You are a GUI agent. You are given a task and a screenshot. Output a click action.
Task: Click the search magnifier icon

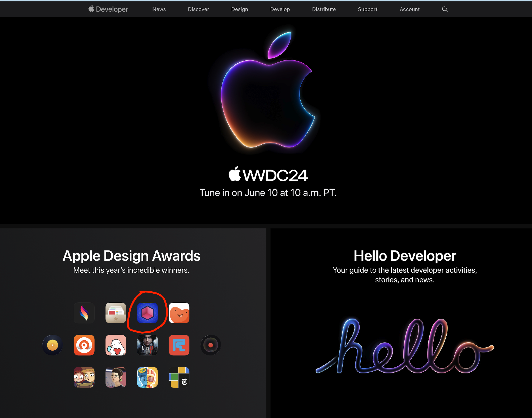click(445, 9)
